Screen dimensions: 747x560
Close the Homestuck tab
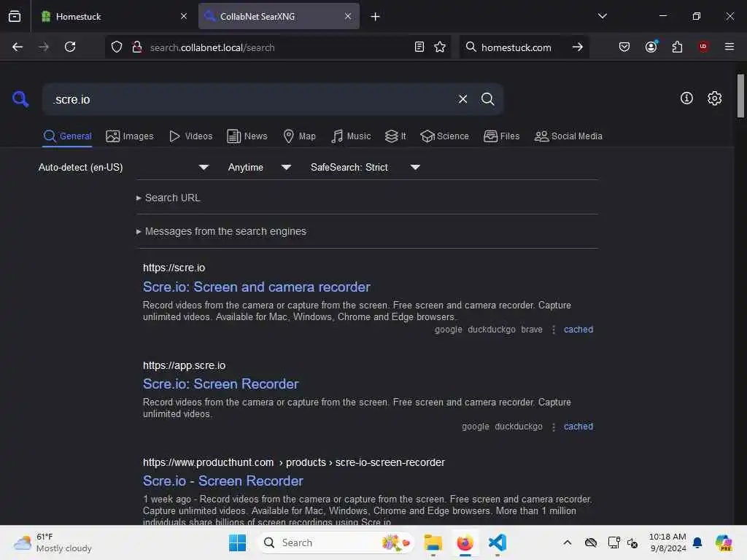click(x=184, y=16)
